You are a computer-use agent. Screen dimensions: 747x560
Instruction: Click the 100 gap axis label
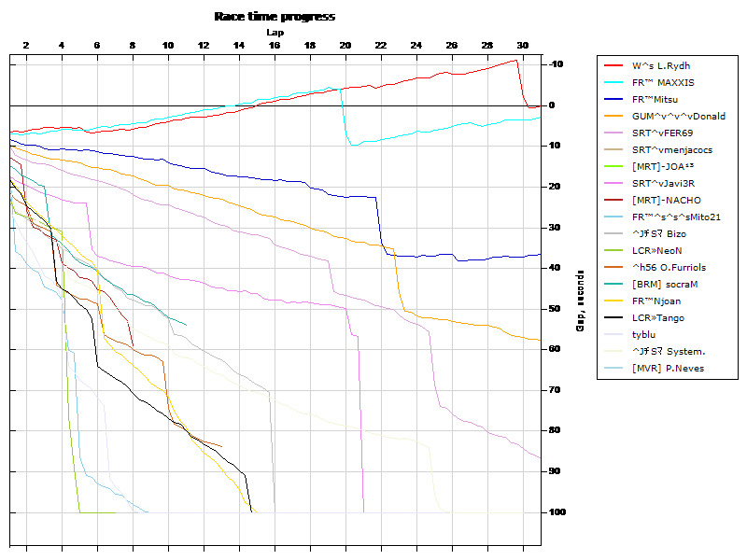click(557, 511)
